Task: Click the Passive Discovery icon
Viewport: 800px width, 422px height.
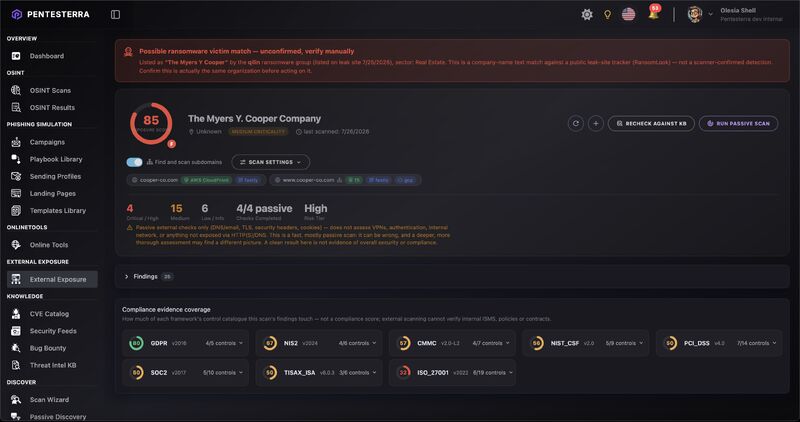Action: 16,416
